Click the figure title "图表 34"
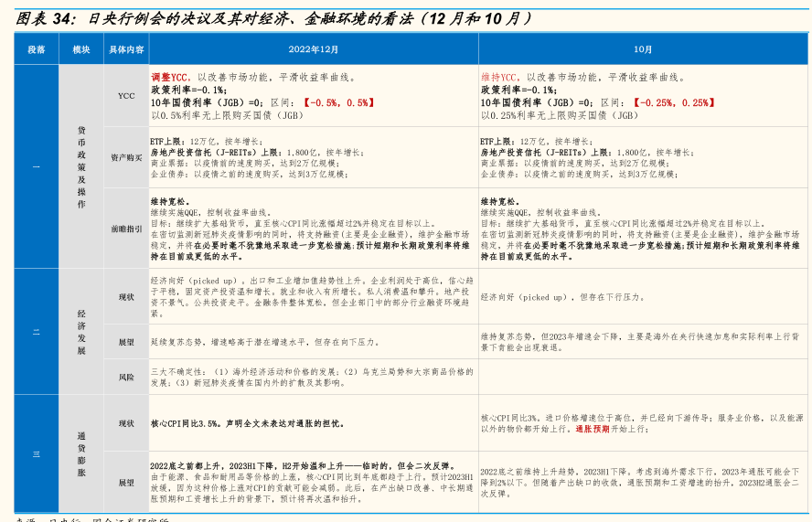 coord(46,18)
